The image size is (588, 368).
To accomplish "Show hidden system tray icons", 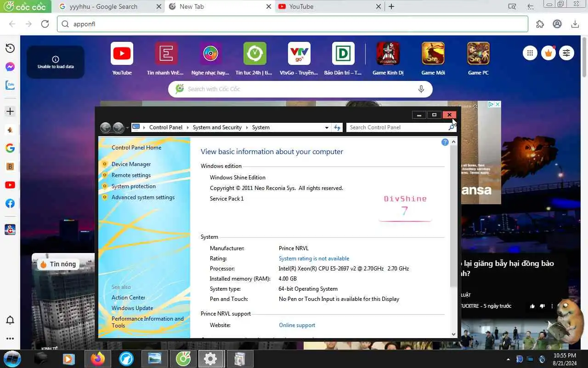I will tap(508, 359).
